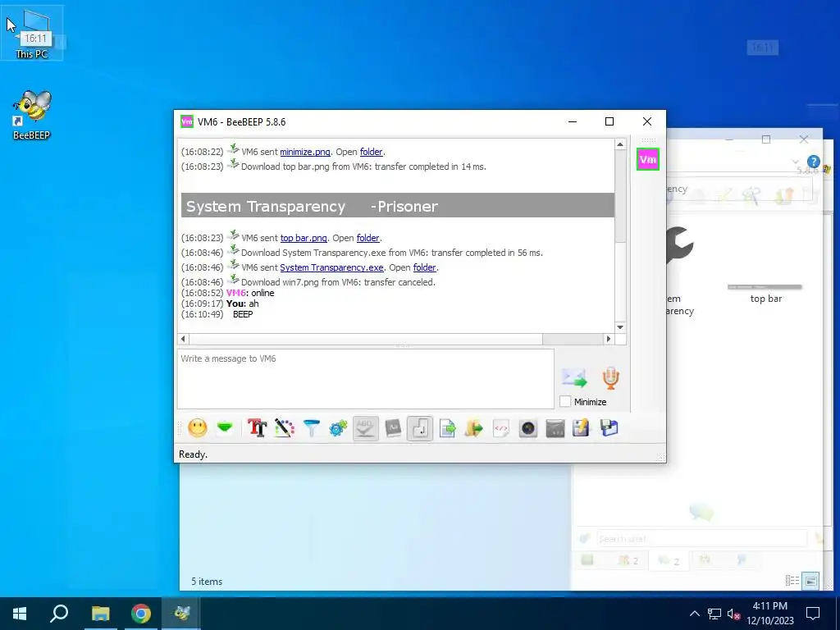Click the network icon in the system tray
This screenshot has width=840, height=630.
714,614
